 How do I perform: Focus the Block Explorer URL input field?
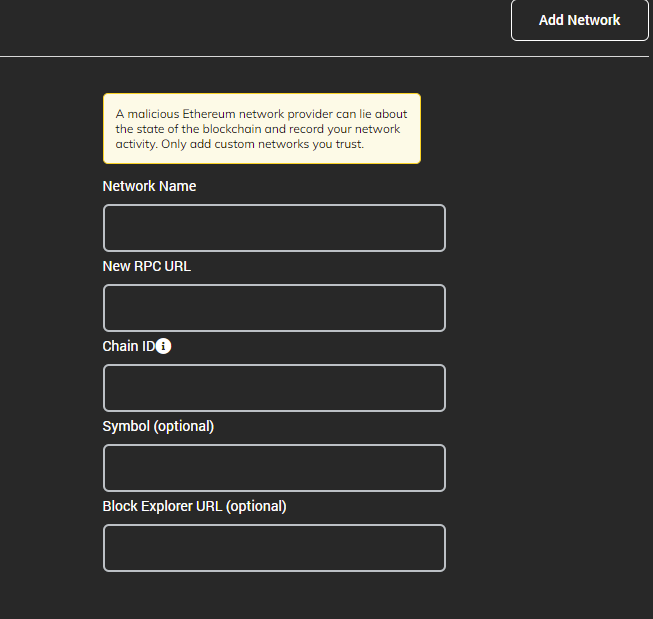274,548
